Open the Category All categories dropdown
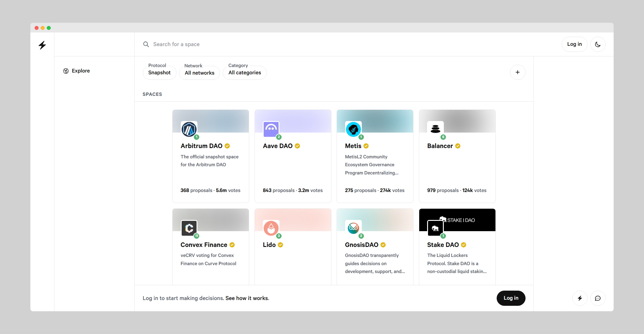 click(x=245, y=73)
